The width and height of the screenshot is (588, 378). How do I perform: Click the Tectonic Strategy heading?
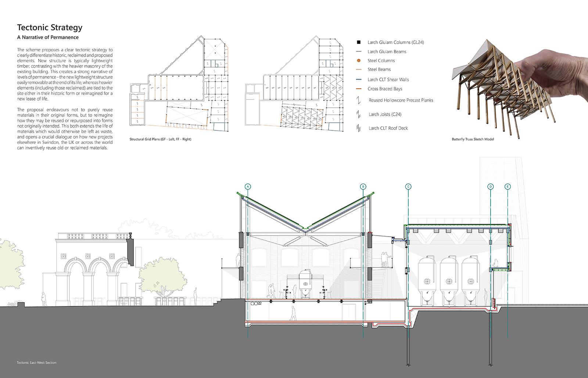50,28
